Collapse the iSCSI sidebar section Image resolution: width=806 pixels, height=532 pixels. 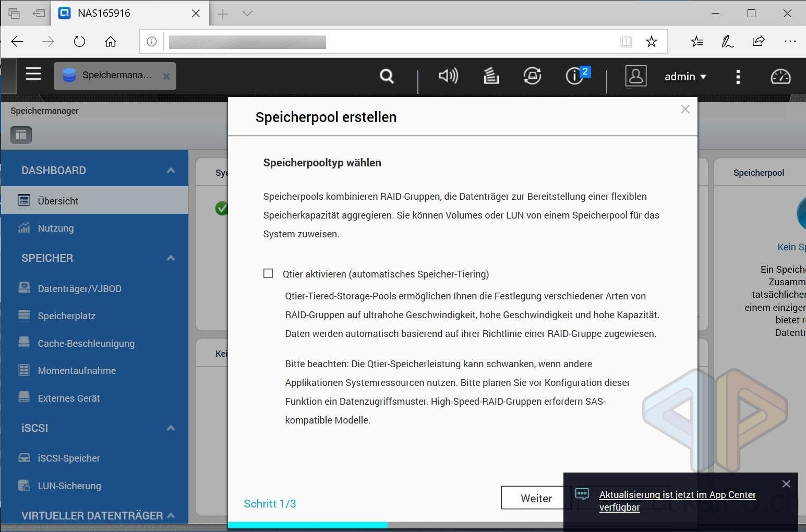[x=171, y=428]
